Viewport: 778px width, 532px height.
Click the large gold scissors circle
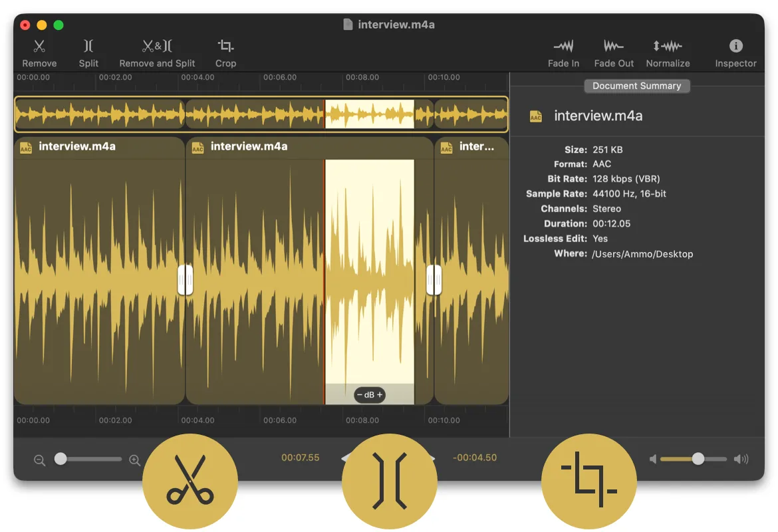(190, 481)
